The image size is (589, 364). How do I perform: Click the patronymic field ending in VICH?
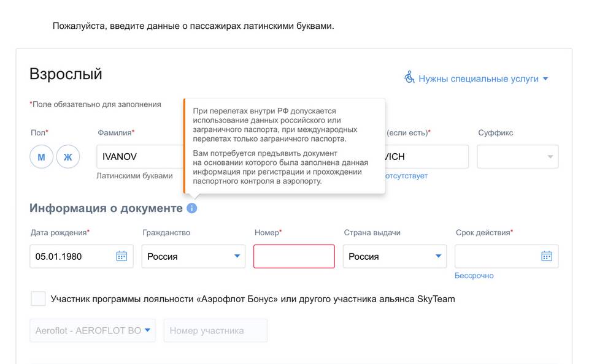point(426,157)
